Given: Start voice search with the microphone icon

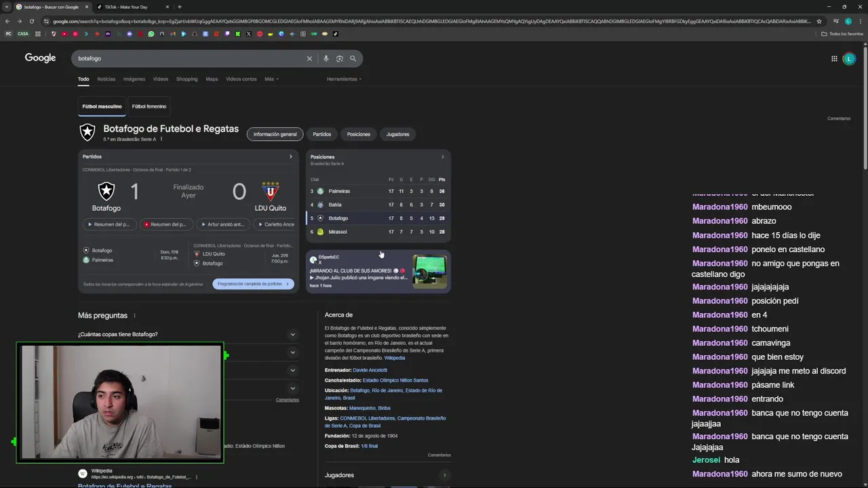Looking at the screenshot, I should (326, 58).
